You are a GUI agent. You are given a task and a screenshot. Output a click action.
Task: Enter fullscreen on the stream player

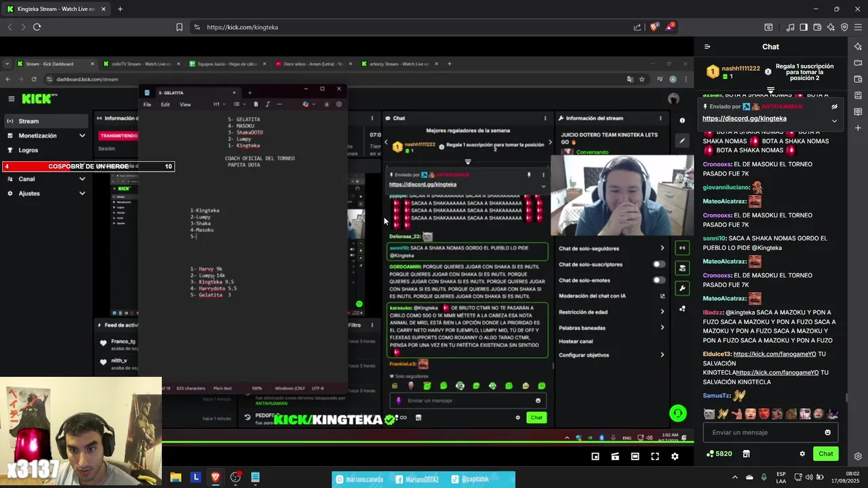pyautogui.click(x=655, y=457)
